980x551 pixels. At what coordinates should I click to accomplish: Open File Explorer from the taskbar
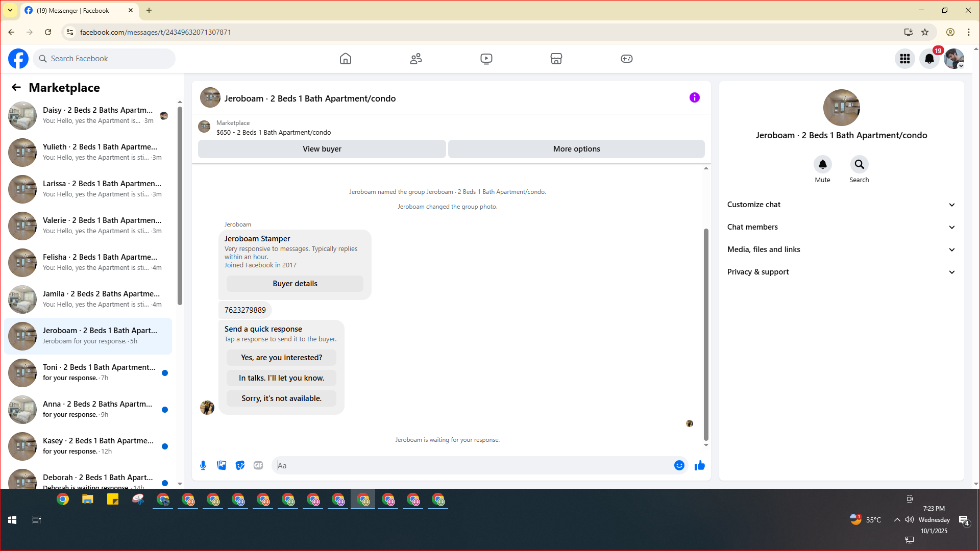point(88,499)
